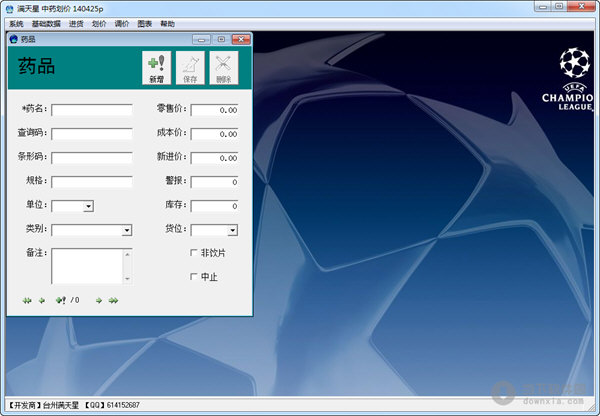
Task: Click the 库存 quantity field
Action: tap(214, 206)
